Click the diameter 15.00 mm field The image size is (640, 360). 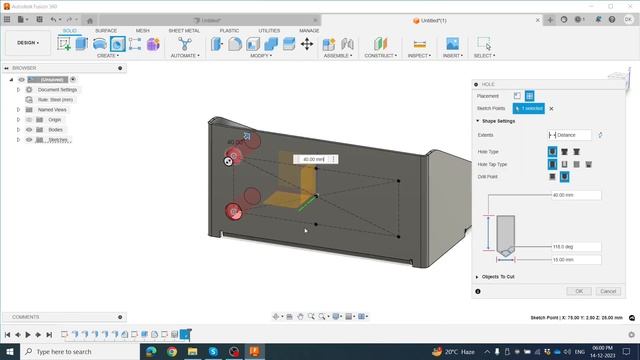coord(576,260)
